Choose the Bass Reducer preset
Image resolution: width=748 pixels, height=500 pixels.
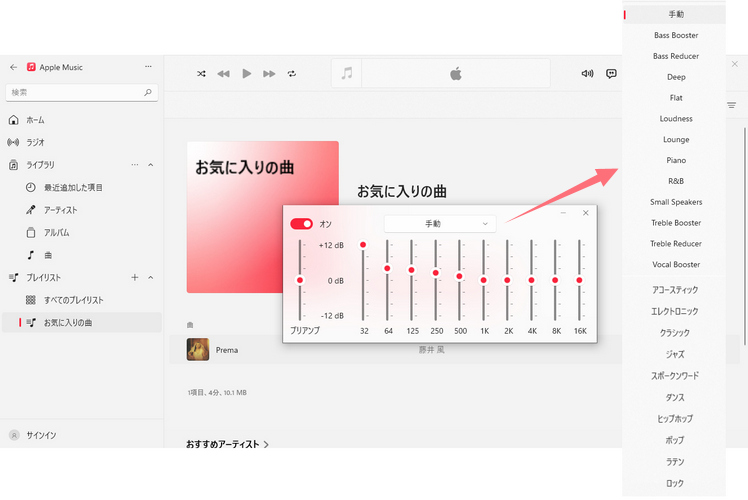pos(675,56)
